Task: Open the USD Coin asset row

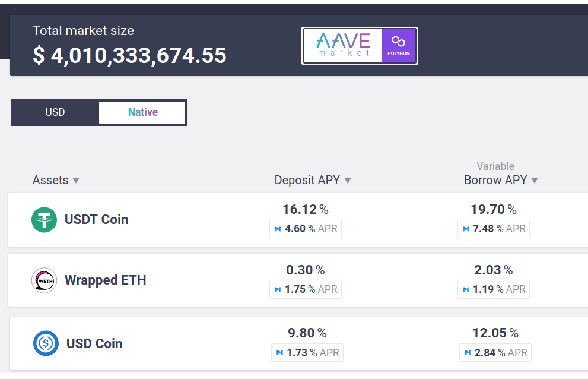Action: pos(299,343)
